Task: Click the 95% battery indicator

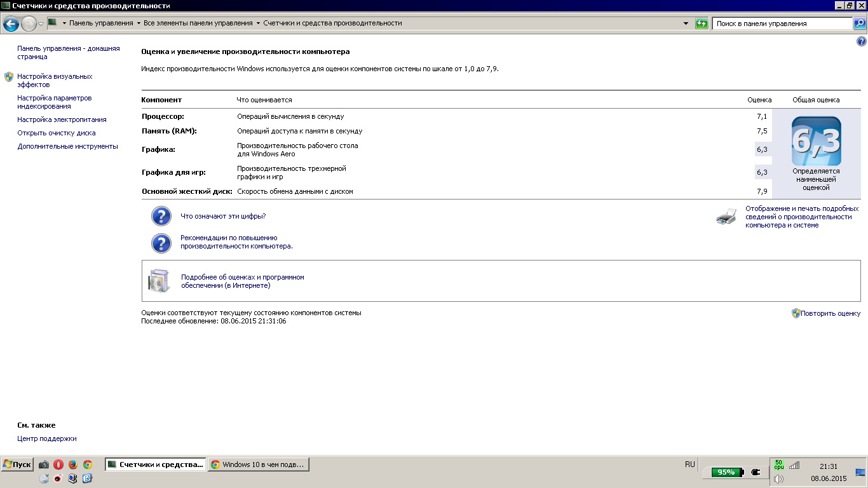Action: click(726, 472)
